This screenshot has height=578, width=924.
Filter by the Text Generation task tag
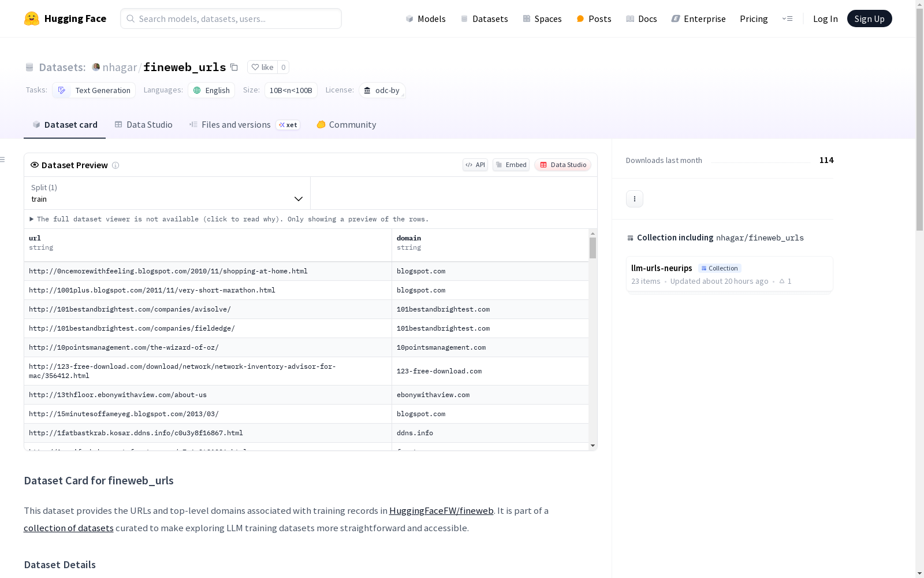pyautogui.click(x=94, y=90)
